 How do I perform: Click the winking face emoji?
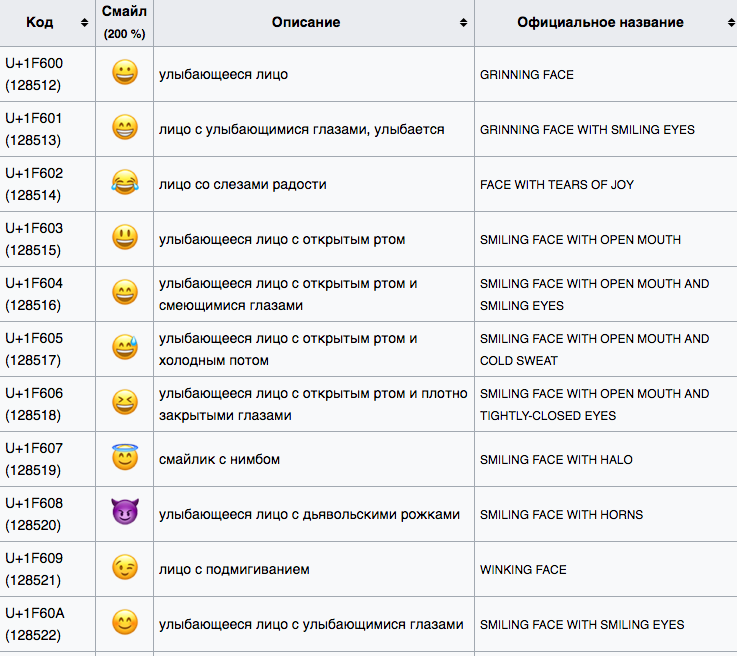(x=125, y=567)
